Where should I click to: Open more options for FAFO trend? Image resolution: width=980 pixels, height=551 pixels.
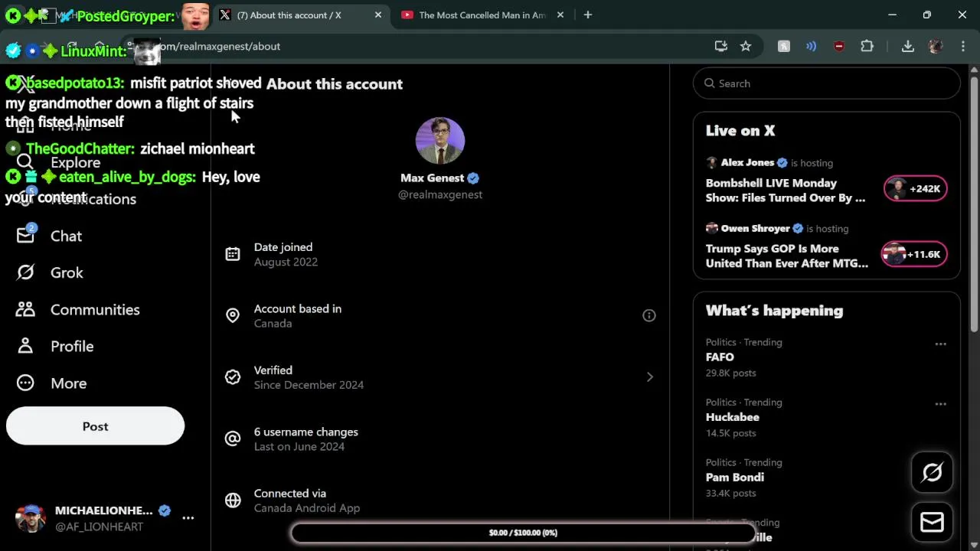coord(940,344)
